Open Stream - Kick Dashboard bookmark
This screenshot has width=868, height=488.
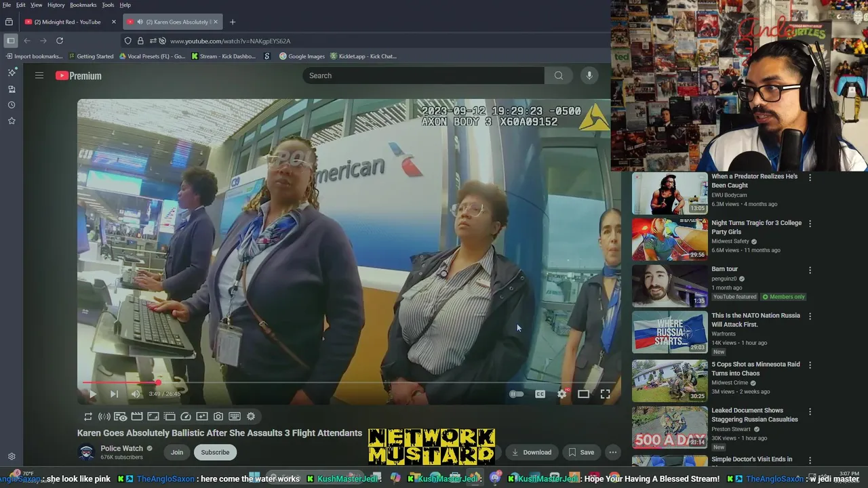coord(224,56)
